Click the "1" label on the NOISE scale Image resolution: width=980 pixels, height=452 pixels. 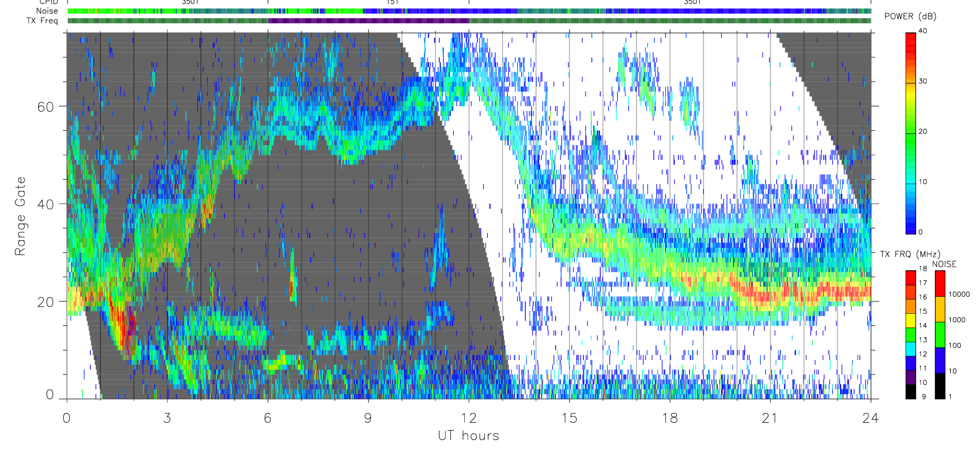(x=950, y=396)
